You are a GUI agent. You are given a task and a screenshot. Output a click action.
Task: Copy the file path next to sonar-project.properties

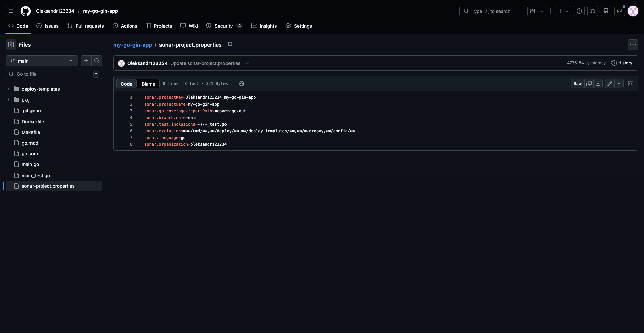230,45
